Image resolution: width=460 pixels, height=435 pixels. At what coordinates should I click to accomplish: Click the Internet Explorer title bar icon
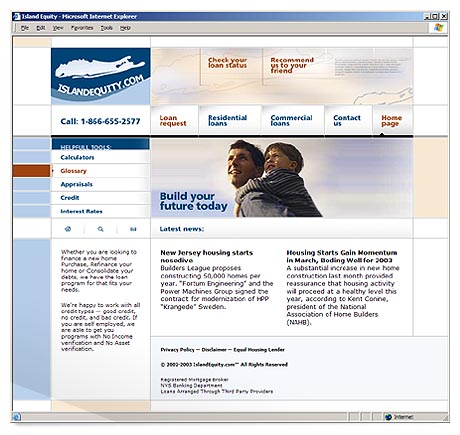[17, 16]
